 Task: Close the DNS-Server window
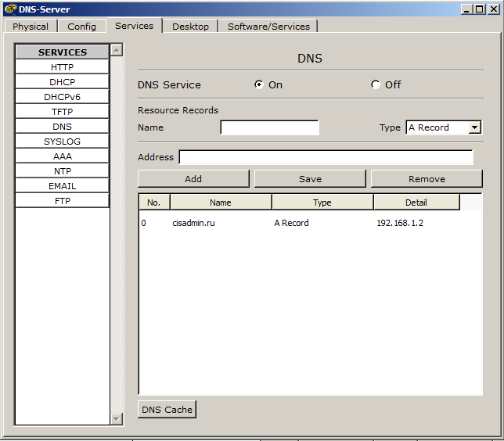(493, 9)
